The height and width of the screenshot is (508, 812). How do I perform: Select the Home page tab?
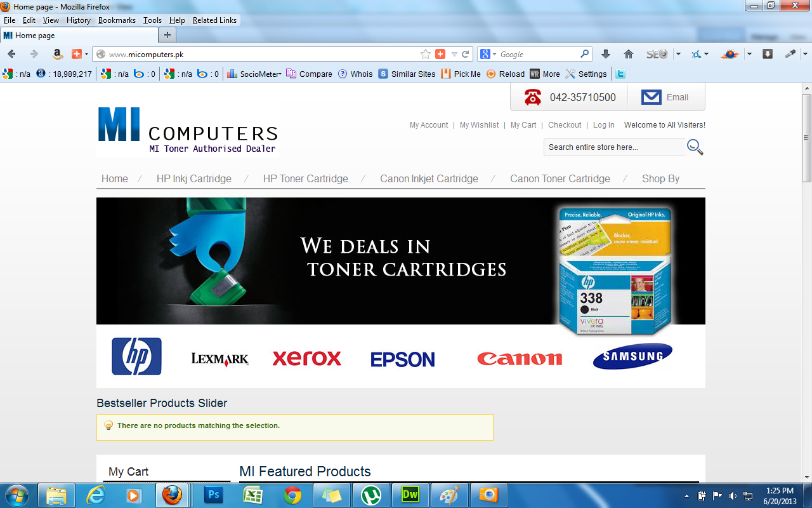click(x=79, y=35)
